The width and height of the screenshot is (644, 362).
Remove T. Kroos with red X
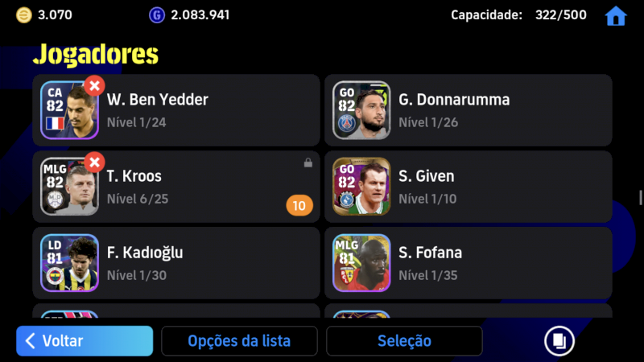pos(94,162)
